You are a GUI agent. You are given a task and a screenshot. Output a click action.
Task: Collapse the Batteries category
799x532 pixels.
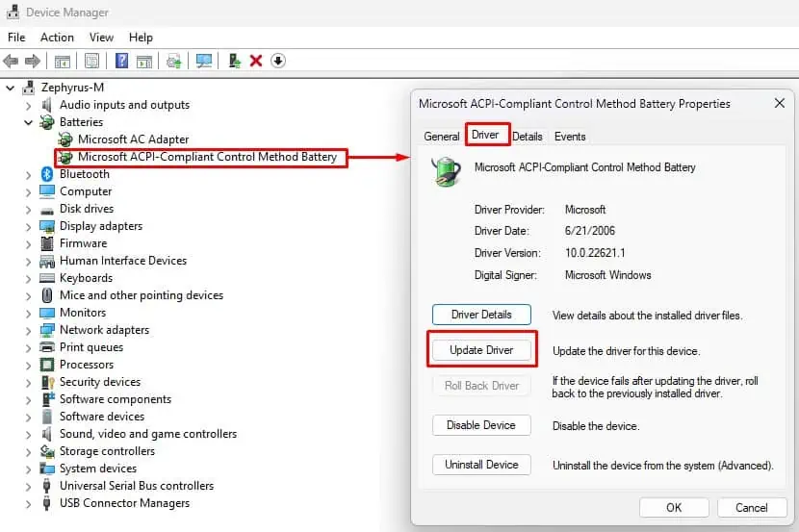pos(29,122)
